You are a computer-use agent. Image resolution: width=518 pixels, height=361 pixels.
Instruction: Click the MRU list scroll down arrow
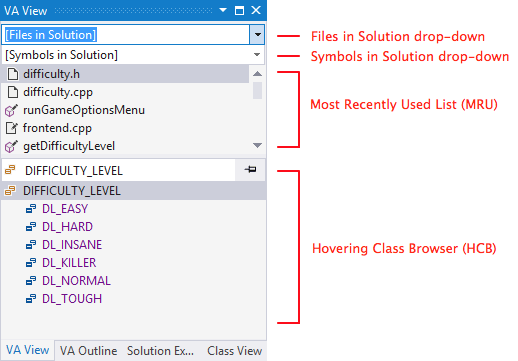257,145
